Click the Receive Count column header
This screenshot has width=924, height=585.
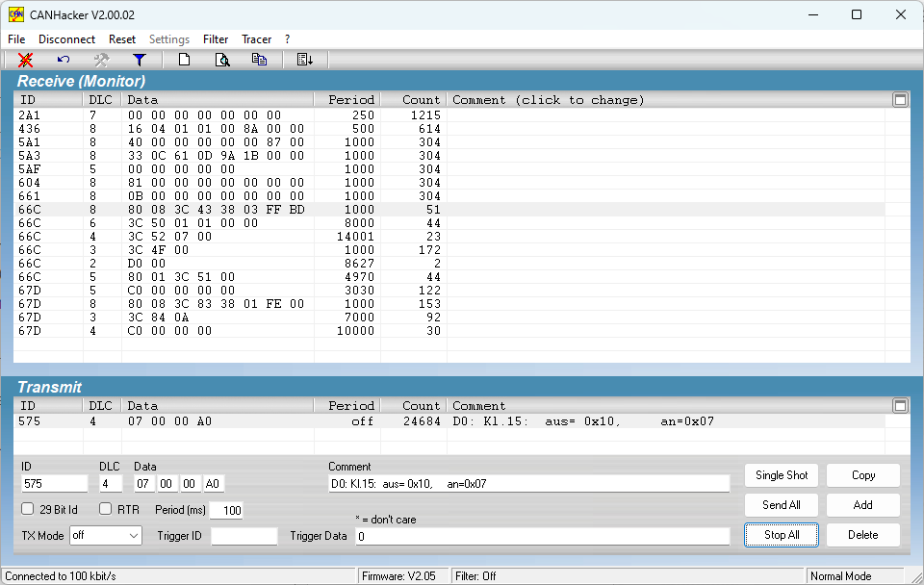pyautogui.click(x=414, y=99)
